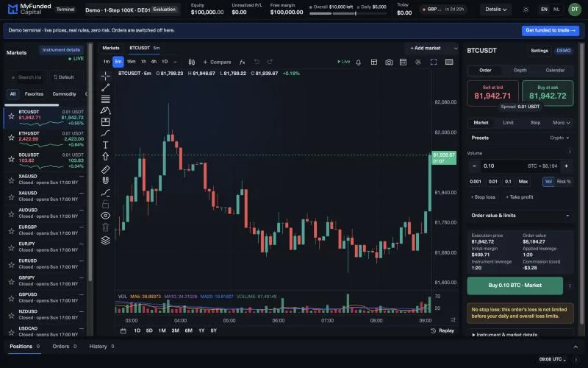The image size is (588, 368).
Task: Select the arrow-up marker tool
Action: click(105, 156)
